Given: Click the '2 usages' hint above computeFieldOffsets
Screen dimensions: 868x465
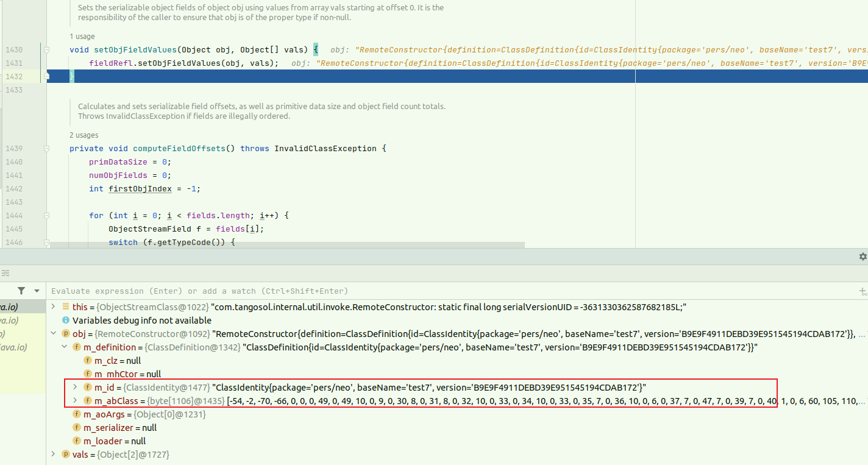Looking at the screenshot, I should click(84, 135).
